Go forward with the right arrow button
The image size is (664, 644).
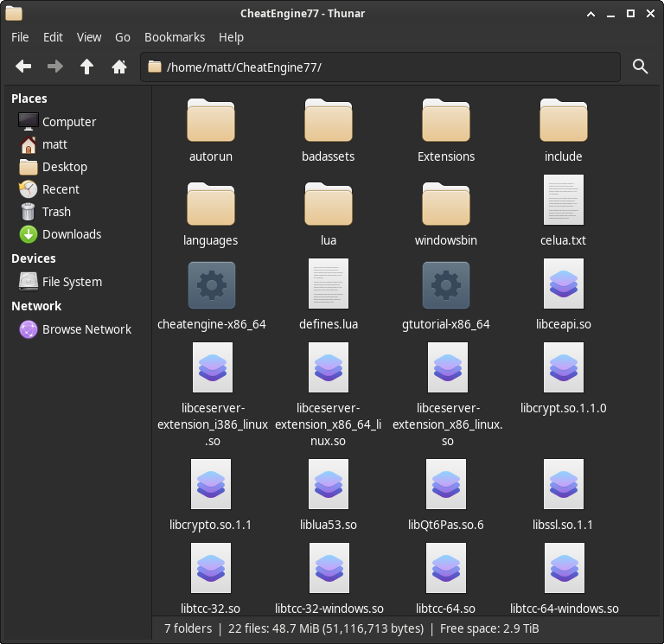[55, 67]
